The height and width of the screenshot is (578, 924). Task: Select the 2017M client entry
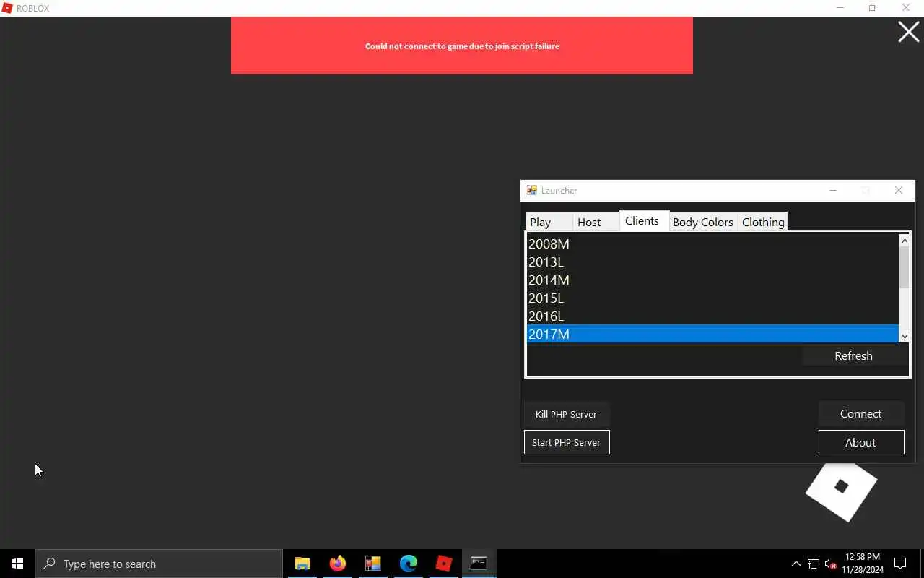[x=712, y=334]
